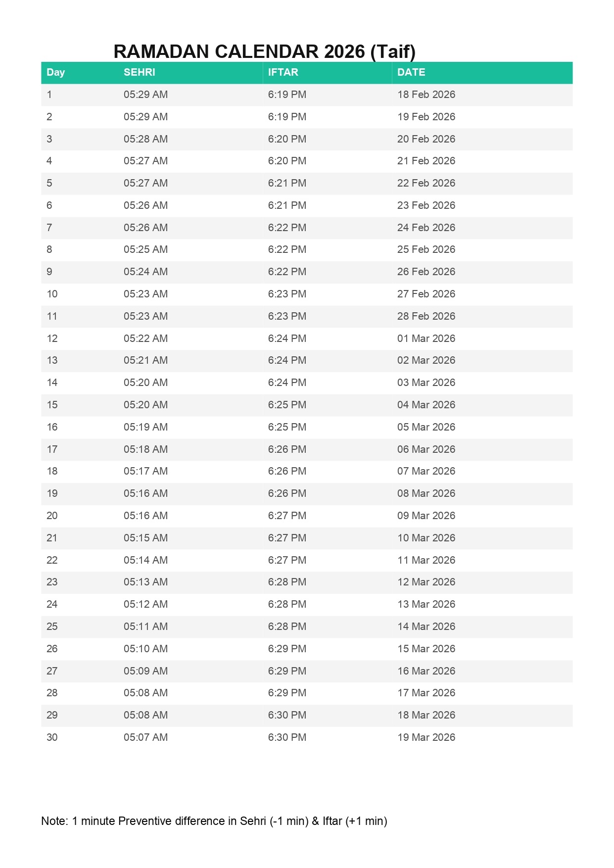
Task: Select the Day column header
Action: (x=55, y=72)
